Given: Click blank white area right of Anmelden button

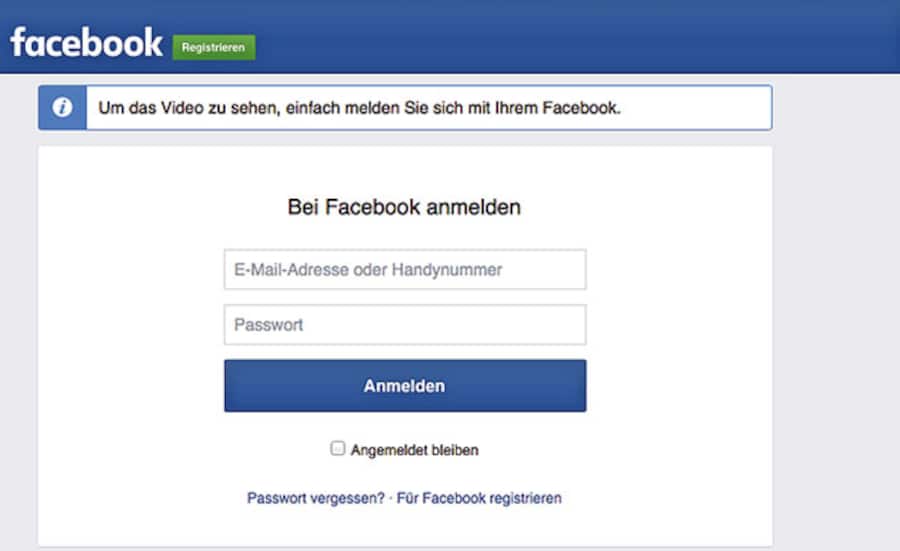Looking at the screenshot, I should pyautogui.click(x=680, y=386).
